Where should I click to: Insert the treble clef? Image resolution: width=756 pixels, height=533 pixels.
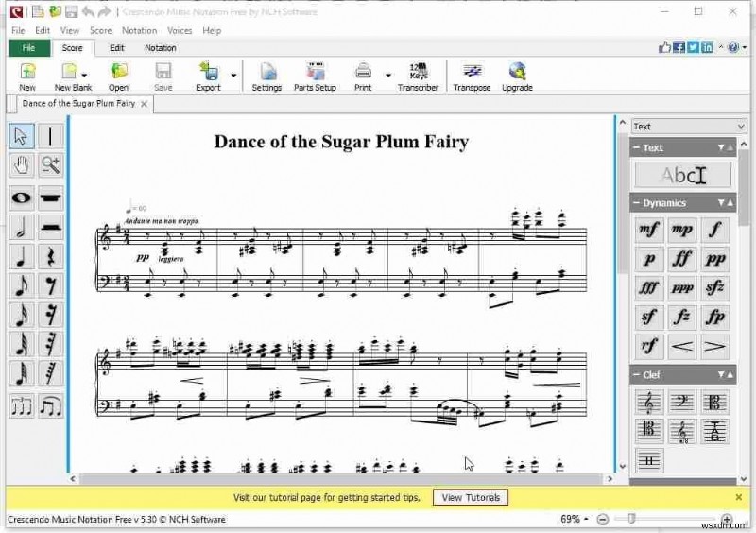click(649, 403)
